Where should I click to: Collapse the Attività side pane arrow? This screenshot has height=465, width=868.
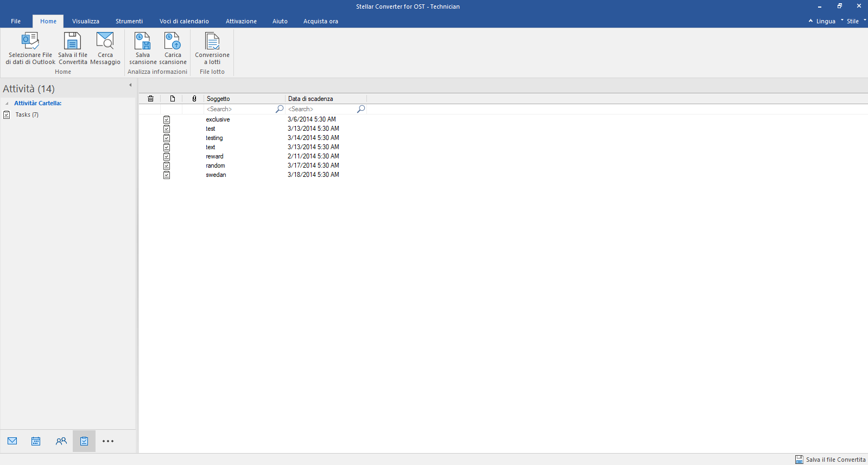pyautogui.click(x=130, y=85)
